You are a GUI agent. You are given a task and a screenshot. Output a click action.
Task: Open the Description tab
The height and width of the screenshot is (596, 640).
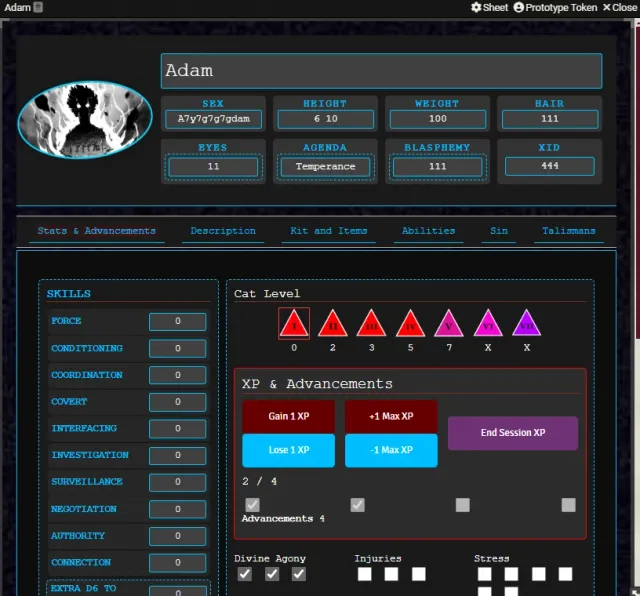(x=223, y=231)
